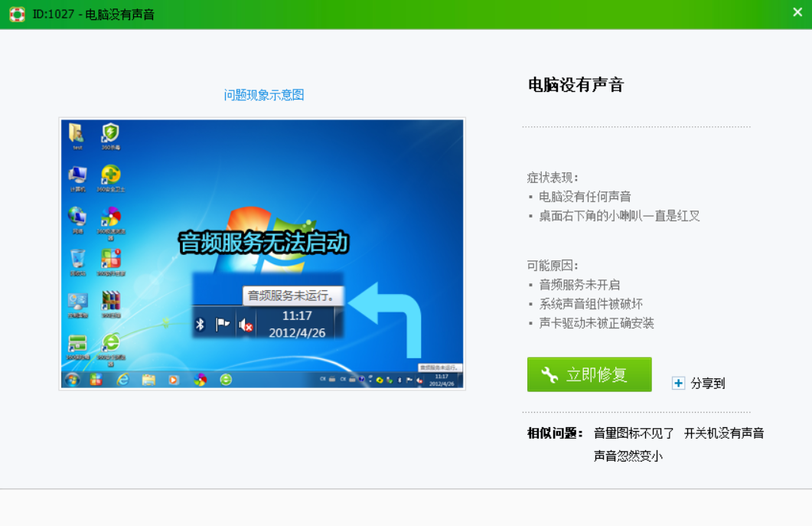Click the text 电脑没有任何声音
The height and width of the screenshot is (526, 812).
coord(585,197)
